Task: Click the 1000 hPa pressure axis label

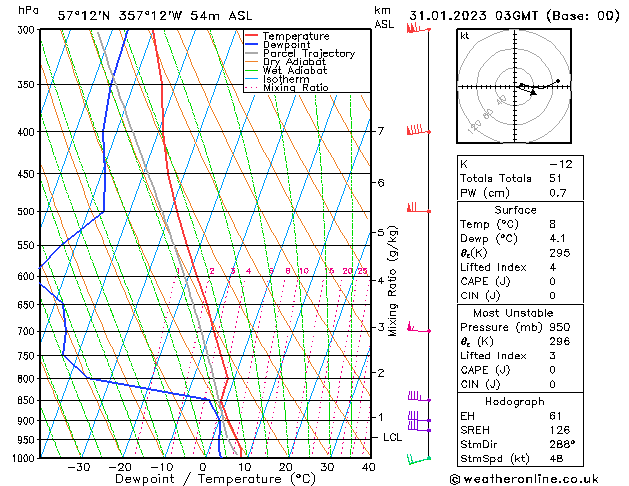Action: pos(26,458)
